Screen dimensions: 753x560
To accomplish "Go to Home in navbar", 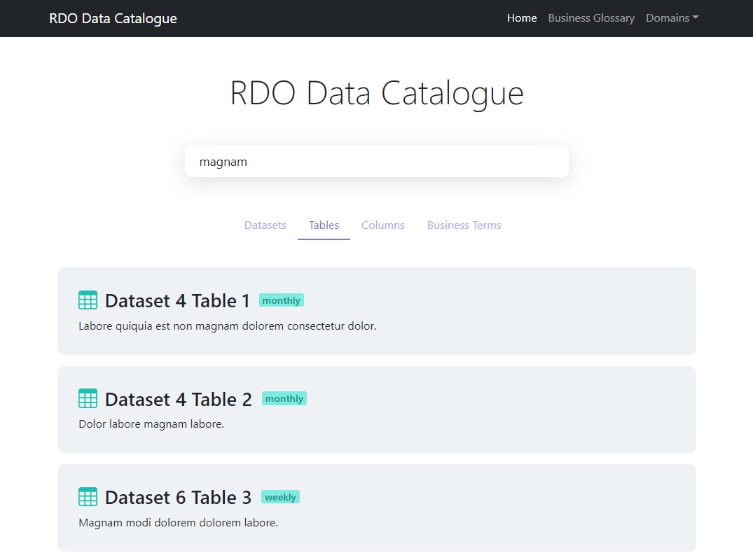I will (x=522, y=18).
